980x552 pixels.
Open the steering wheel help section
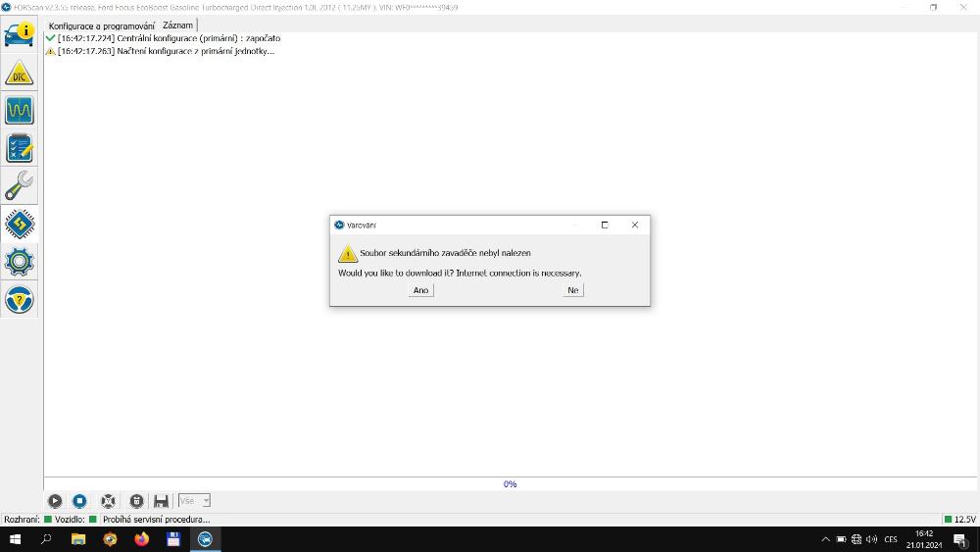click(x=20, y=298)
